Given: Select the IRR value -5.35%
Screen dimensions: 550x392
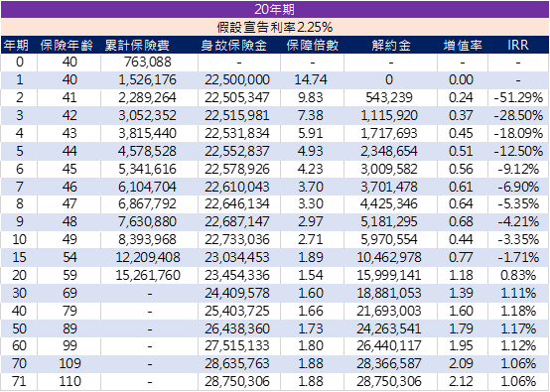Looking at the screenshot, I should tap(518, 204).
